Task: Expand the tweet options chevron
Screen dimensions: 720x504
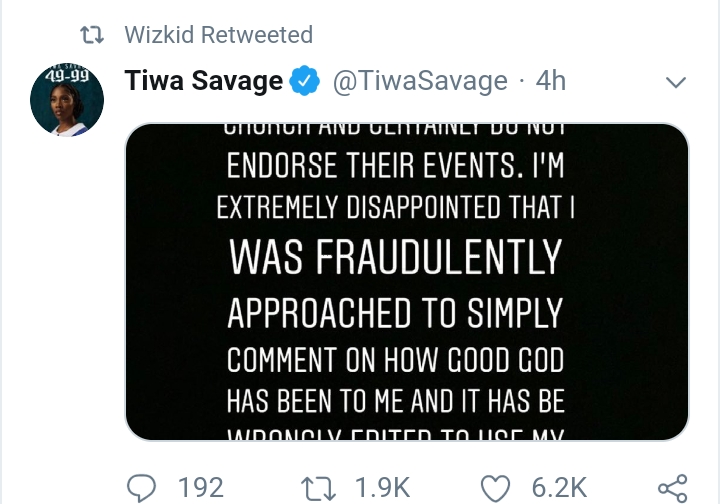Action: click(x=676, y=81)
